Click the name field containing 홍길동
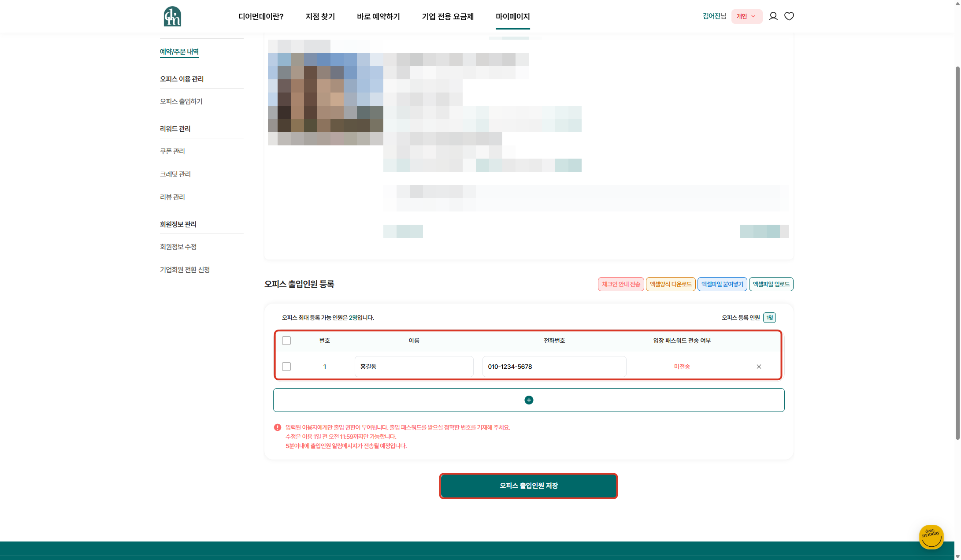Viewport: 961px width, 560px height. coord(414,367)
